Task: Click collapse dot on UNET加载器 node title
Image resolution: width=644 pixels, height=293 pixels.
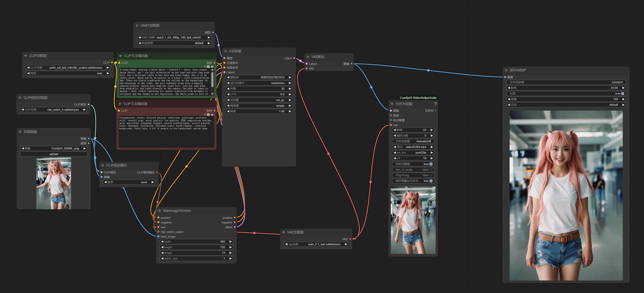Action: (x=137, y=25)
